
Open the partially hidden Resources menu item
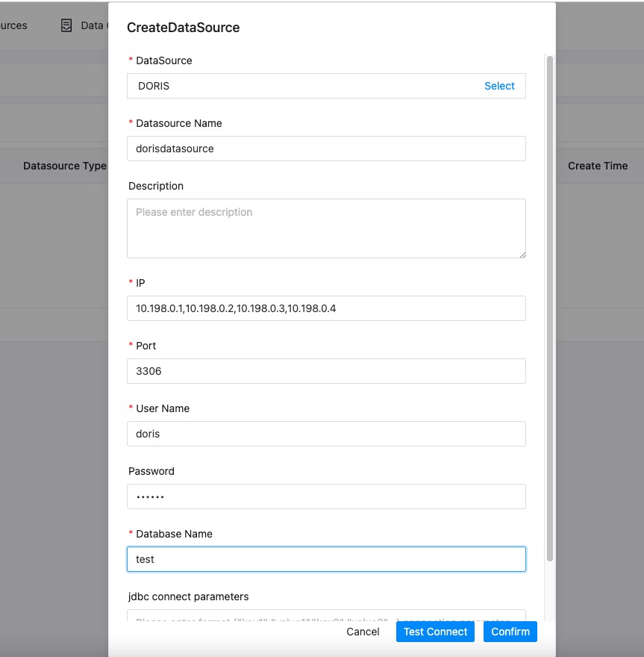click(x=13, y=25)
